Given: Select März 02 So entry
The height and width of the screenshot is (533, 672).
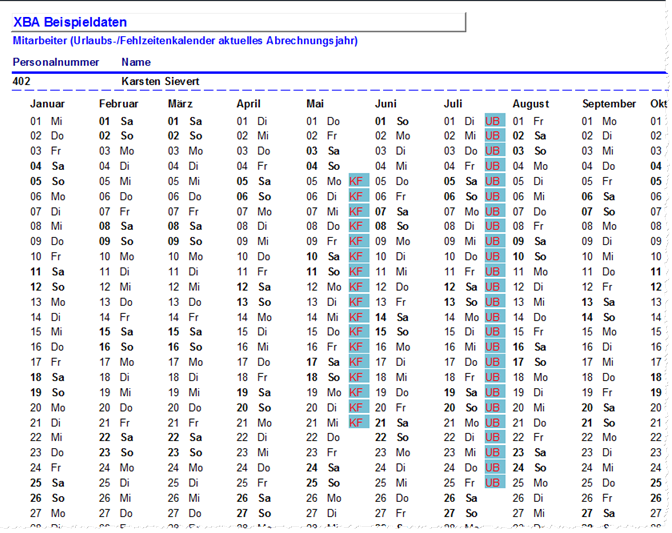Looking at the screenshot, I should pyautogui.click(x=185, y=136).
